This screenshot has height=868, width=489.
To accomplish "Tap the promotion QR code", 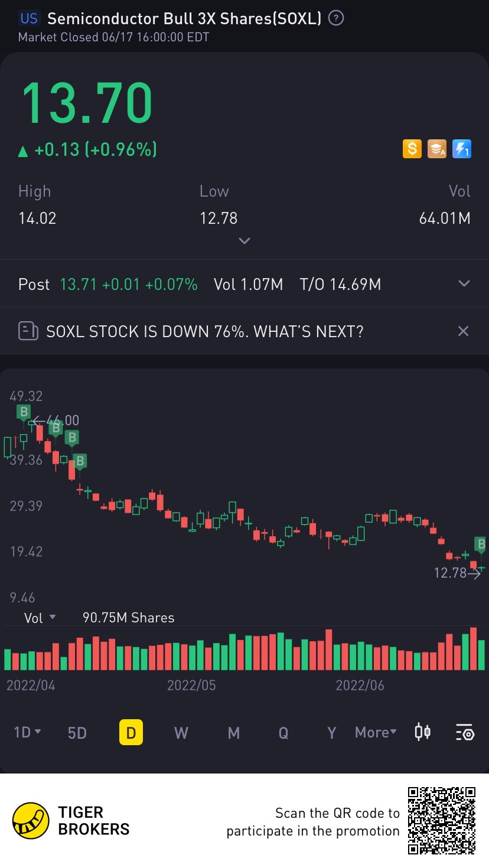I will (442, 821).
